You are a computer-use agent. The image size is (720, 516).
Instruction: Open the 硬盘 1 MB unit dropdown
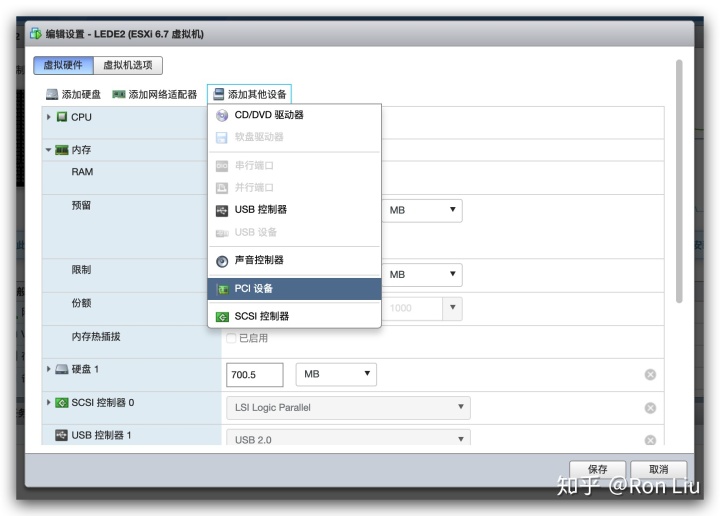(x=336, y=374)
